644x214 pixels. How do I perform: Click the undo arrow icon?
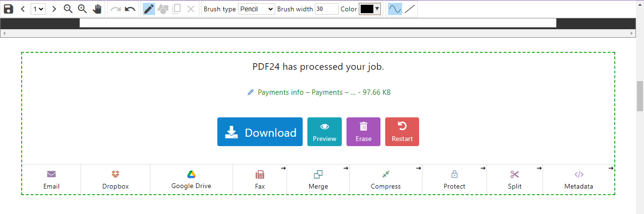(130, 9)
